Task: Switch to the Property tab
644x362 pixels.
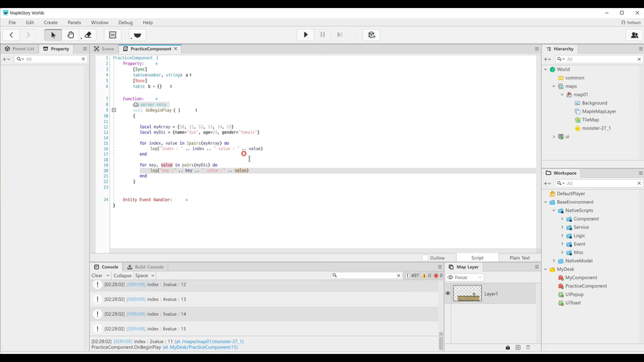Action: (x=56, y=49)
